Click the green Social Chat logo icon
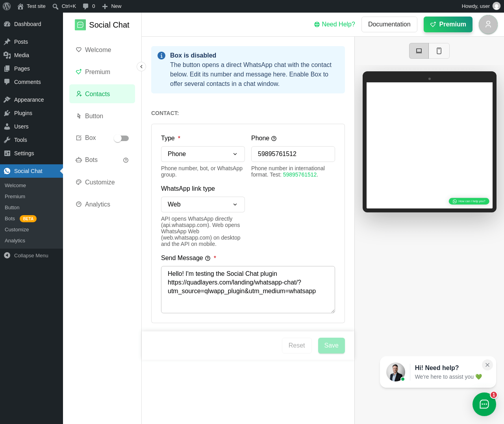The height and width of the screenshot is (424, 504). [x=80, y=25]
